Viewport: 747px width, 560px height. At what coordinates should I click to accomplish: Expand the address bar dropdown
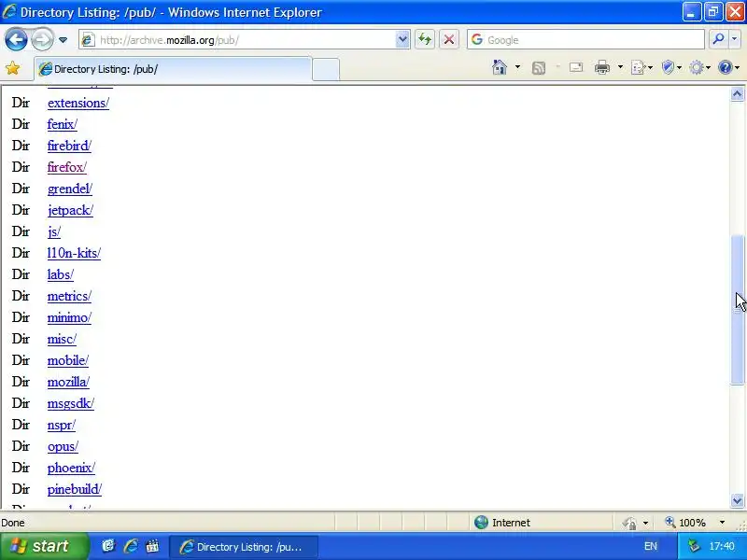click(x=402, y=40)
